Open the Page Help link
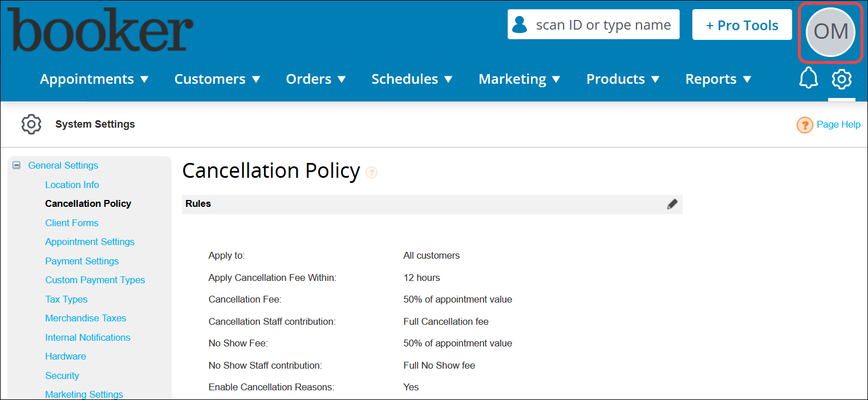 coord(839,124)
